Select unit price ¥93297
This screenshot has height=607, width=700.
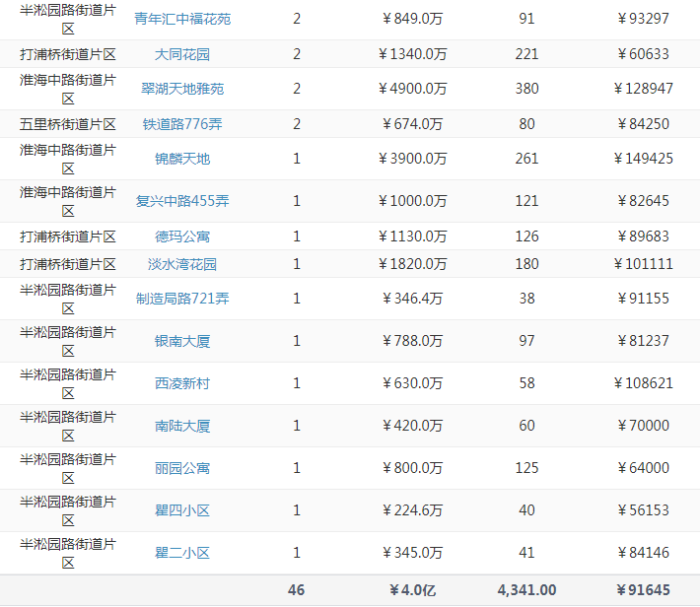643,19
